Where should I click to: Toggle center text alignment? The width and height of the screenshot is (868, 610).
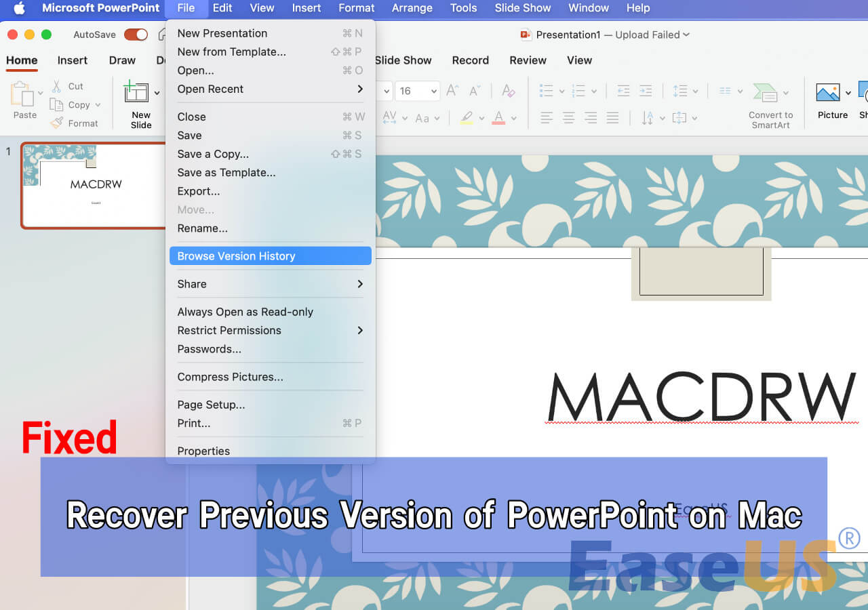pos(569,117)
